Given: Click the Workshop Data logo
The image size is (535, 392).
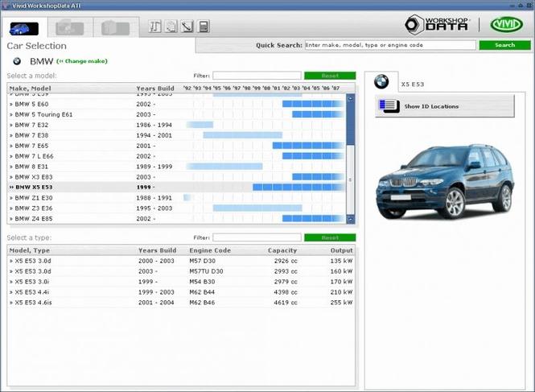Looking at the screenshot, I should point(437,24).
